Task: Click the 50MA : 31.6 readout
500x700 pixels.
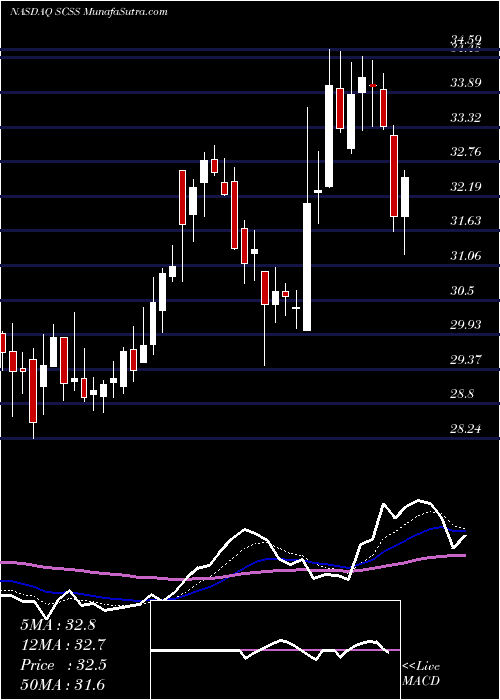Action: click(63, 684)
